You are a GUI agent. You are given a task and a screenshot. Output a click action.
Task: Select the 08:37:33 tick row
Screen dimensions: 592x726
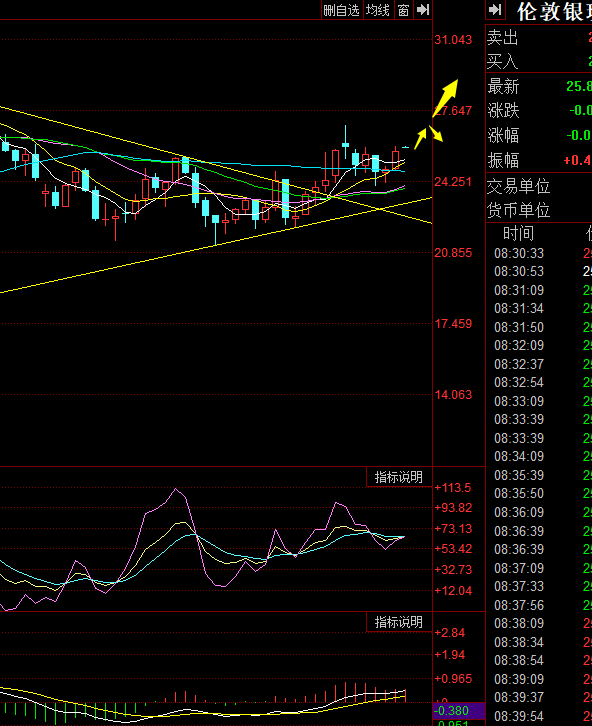pos(539,587)
